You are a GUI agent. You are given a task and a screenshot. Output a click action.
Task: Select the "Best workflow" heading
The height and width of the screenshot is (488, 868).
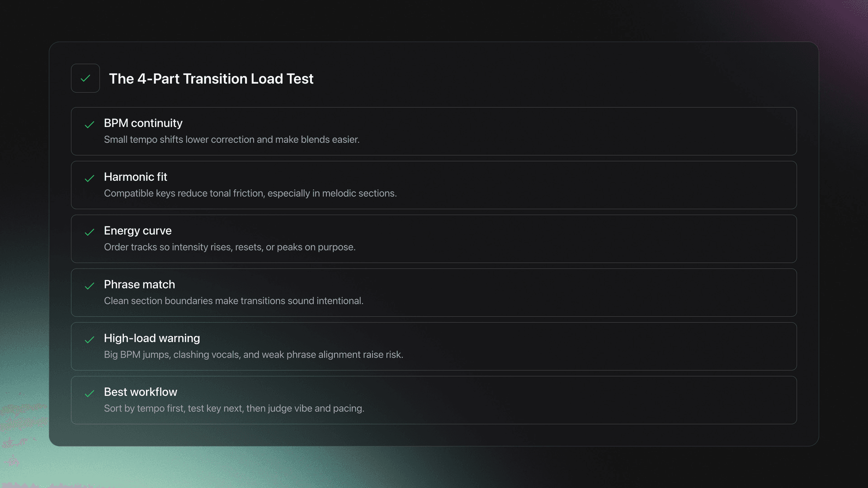(141, 392)
